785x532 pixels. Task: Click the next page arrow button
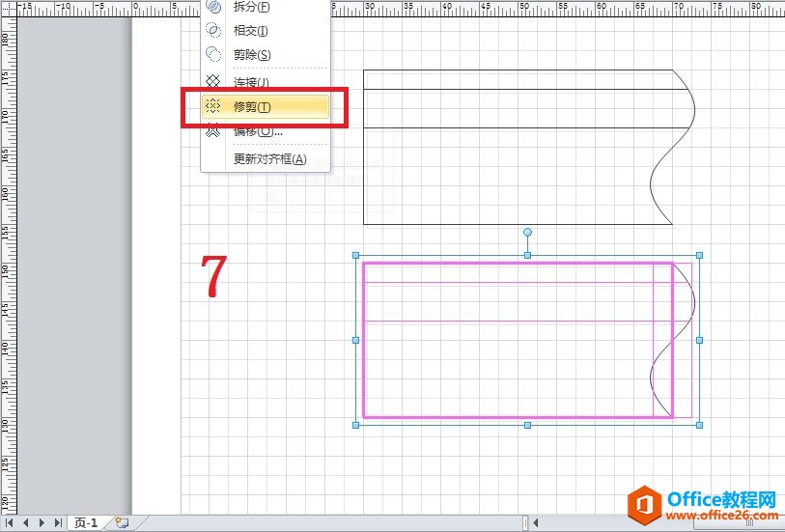coord(42,523)
